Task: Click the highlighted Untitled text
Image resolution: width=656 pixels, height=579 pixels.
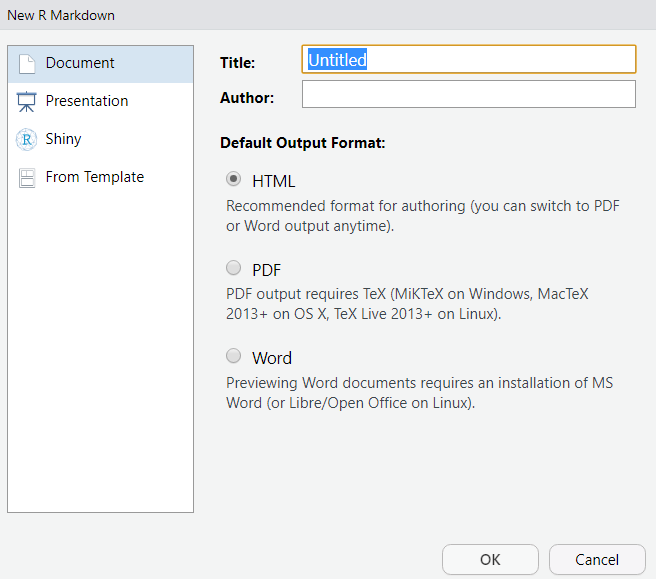Action: tap(337, 60)
